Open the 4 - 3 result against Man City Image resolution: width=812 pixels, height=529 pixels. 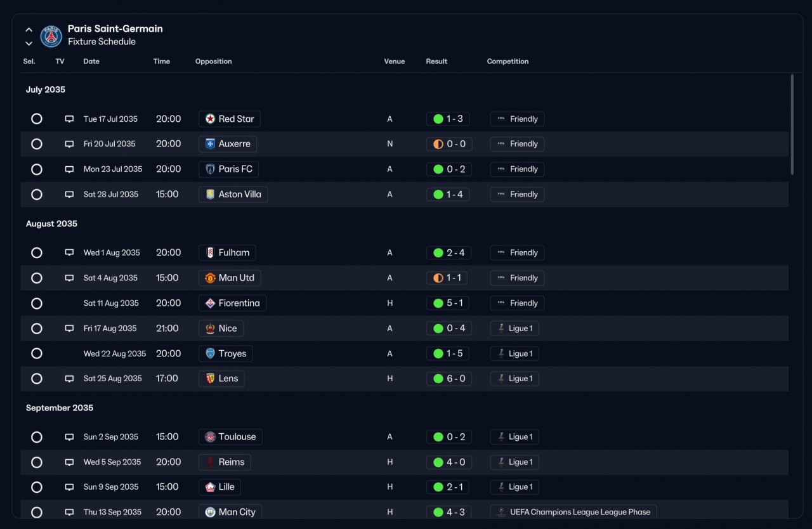tap(449, 512)
